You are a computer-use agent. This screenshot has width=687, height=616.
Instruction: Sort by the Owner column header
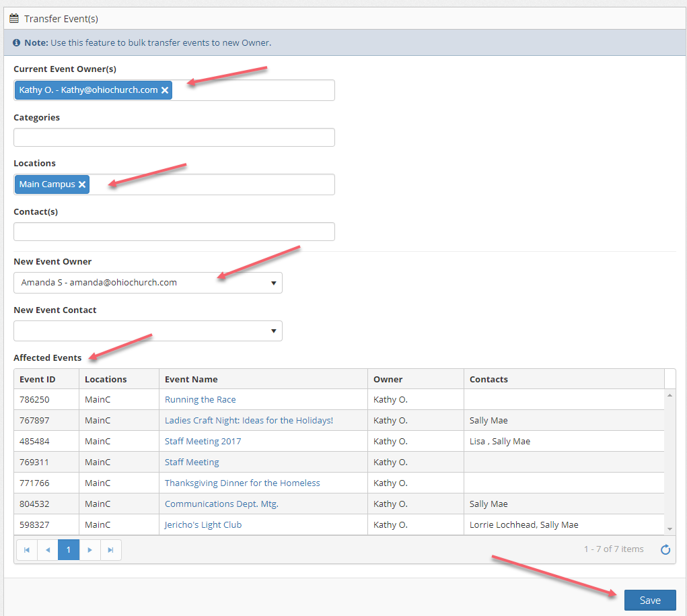point(388,379)
